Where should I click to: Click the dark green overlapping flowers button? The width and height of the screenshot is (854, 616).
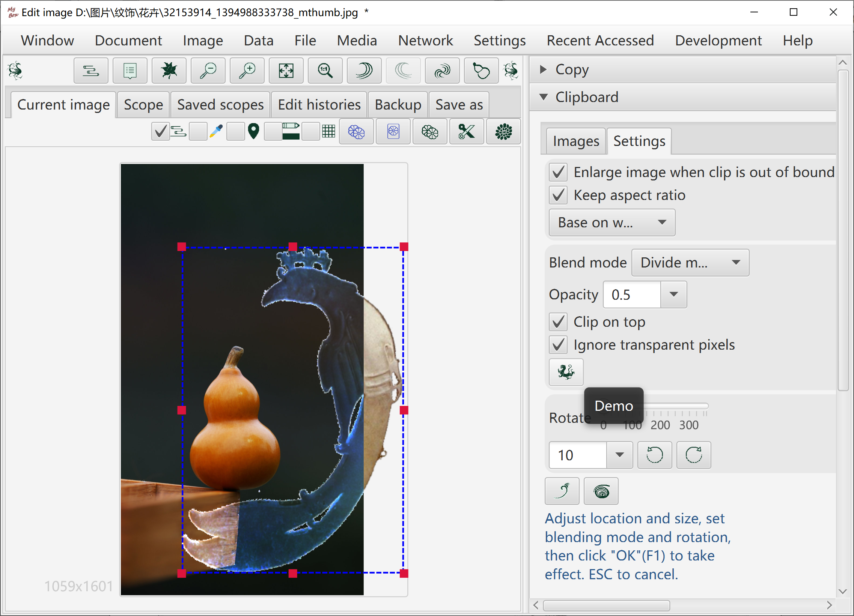coord(430,132)
